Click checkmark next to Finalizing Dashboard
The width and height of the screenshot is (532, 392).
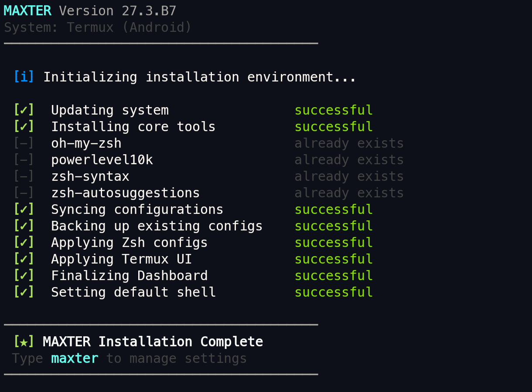[24, 276]
